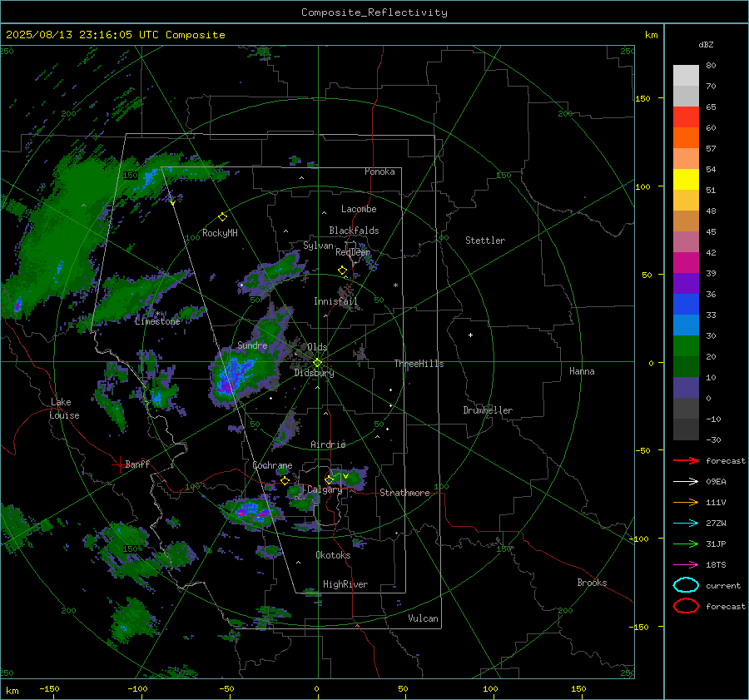Select the 30 dBZ light blue swatch

coord(686,325)
